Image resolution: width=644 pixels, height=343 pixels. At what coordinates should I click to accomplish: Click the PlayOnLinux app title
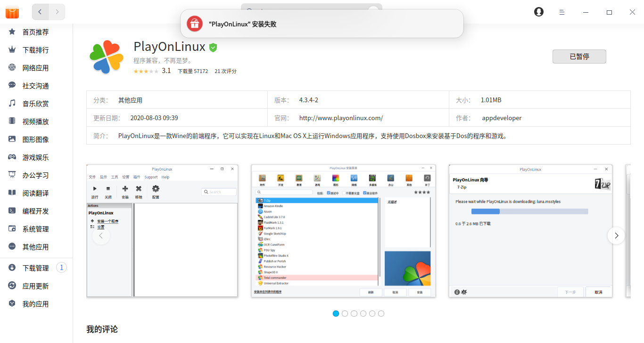[170, 47]
